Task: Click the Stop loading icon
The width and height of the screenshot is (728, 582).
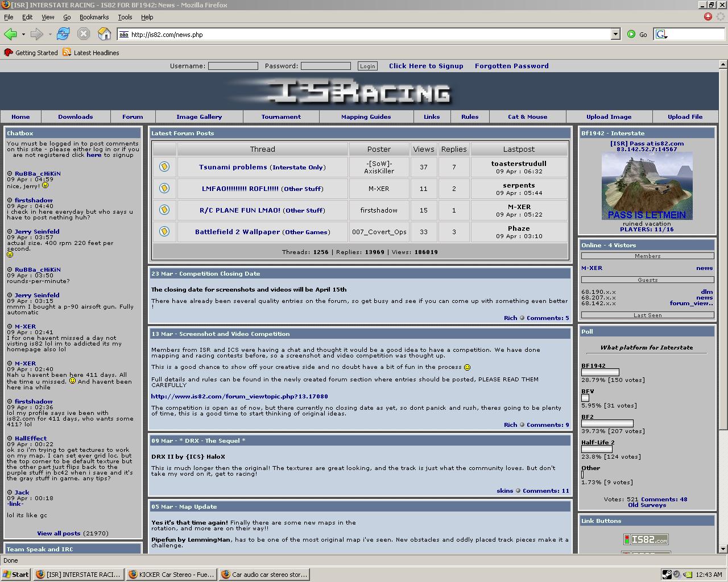Action: coord(84,34)
